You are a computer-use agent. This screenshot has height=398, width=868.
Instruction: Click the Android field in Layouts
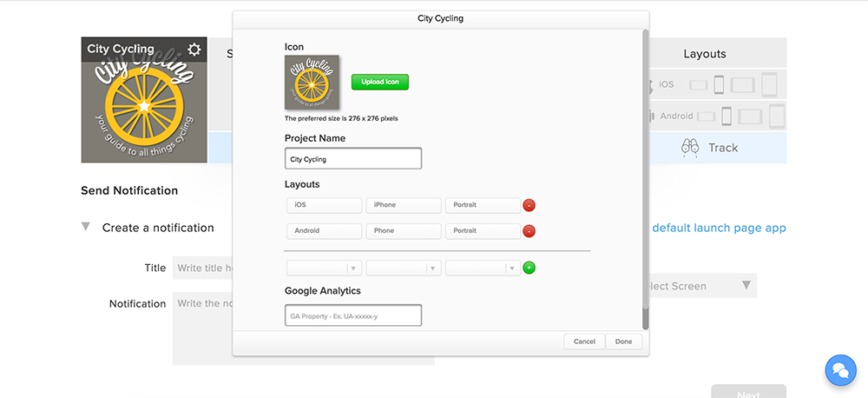pyautogui.click(x=325, y=230)
